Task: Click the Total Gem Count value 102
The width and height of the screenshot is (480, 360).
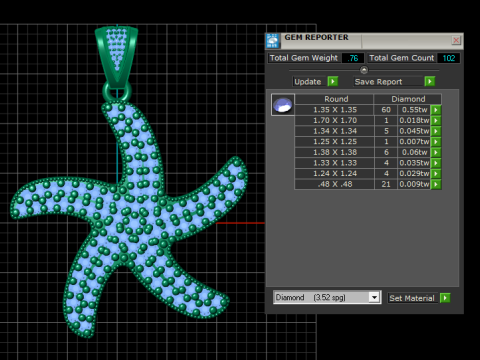Action: click(449, 58)
